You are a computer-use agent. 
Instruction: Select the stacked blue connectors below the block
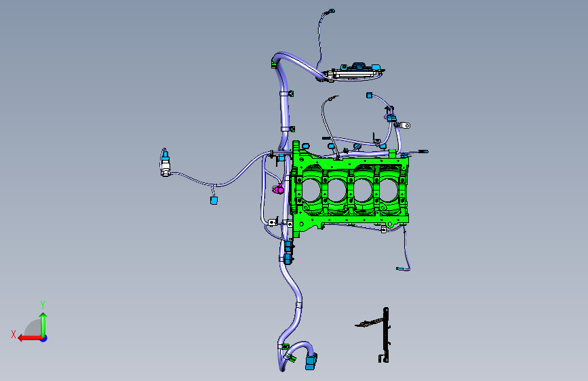pyautogui.click(x=288, y=252)
